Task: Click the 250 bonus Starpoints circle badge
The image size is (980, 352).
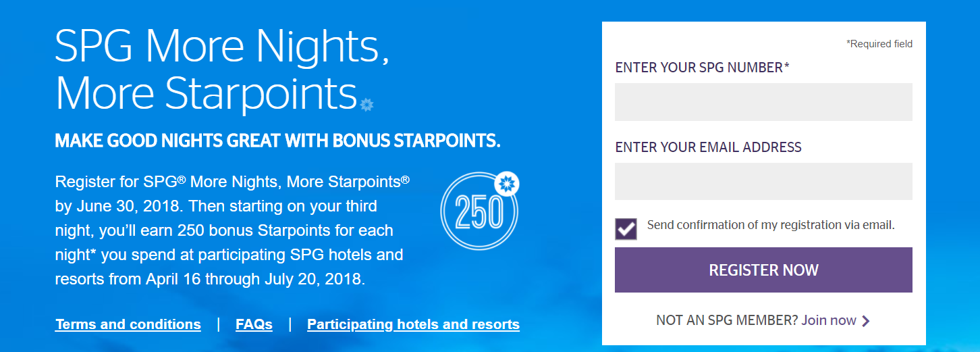Action: 479,213
